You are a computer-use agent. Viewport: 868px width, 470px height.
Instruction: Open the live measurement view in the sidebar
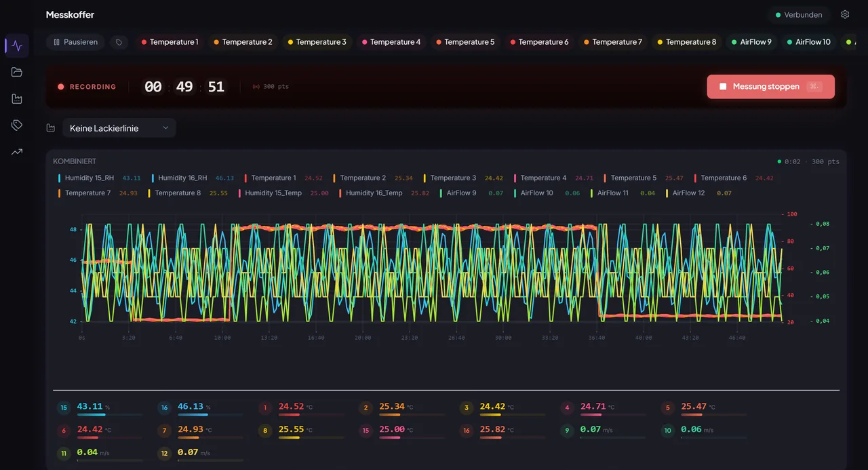point(17,46)
